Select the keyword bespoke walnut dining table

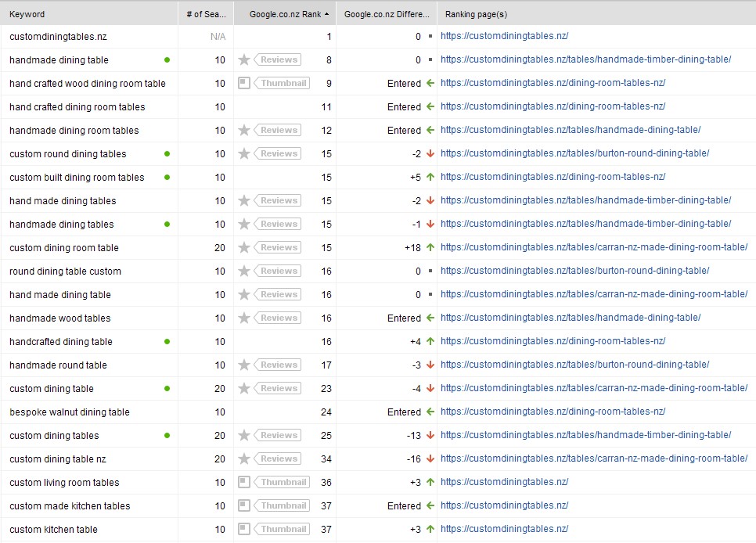pos(70,412)
